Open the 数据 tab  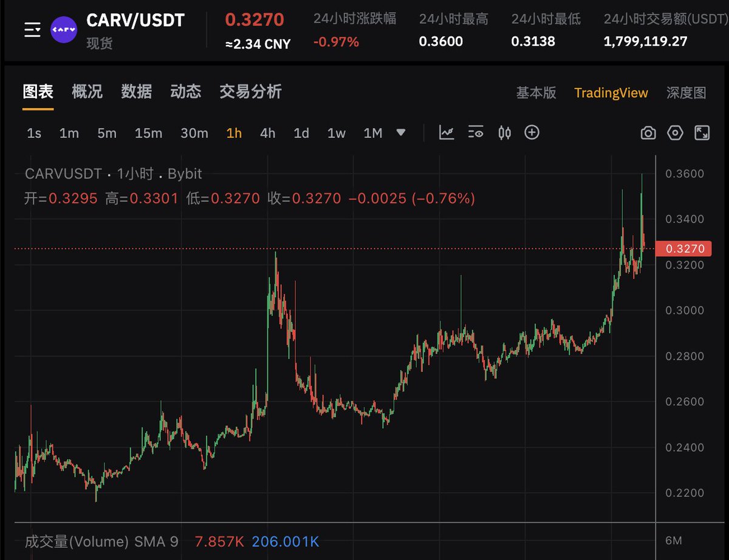136,92
